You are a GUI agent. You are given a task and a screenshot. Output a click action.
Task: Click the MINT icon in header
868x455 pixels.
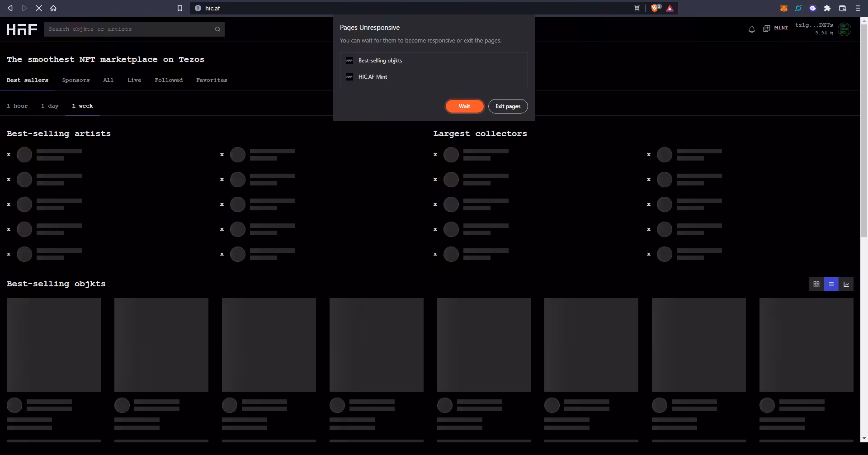click(766, 28)
